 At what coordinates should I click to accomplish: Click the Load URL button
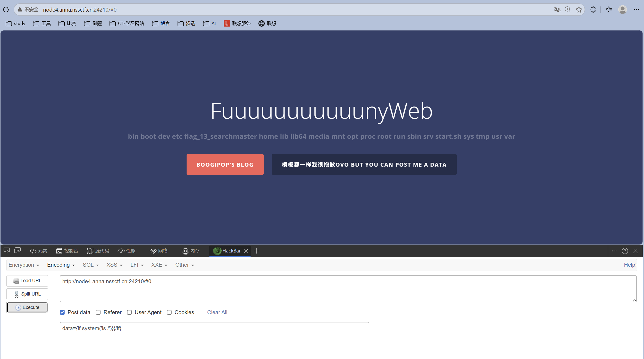pyautogui.click(x=27, y=281)
